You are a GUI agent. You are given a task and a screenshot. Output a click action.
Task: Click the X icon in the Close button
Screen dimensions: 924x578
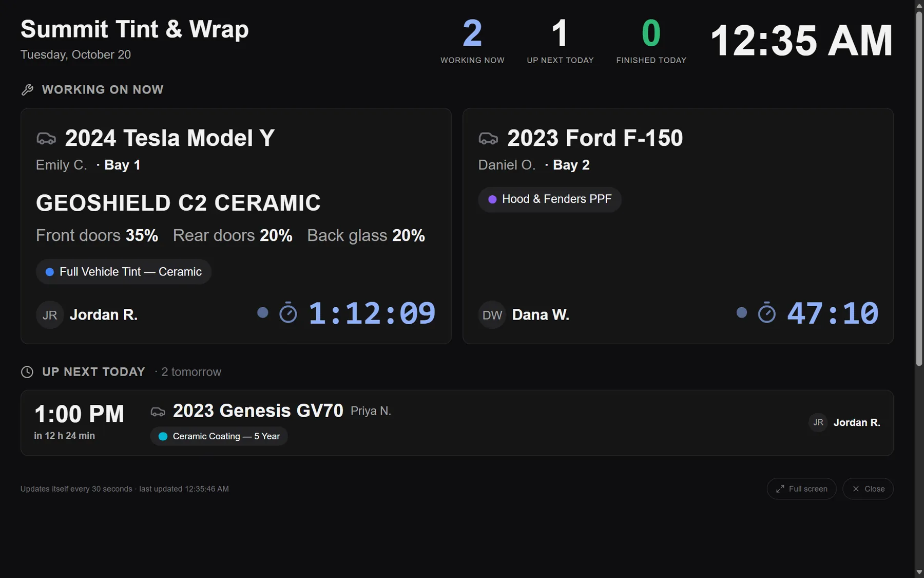[x=856, y=489]
